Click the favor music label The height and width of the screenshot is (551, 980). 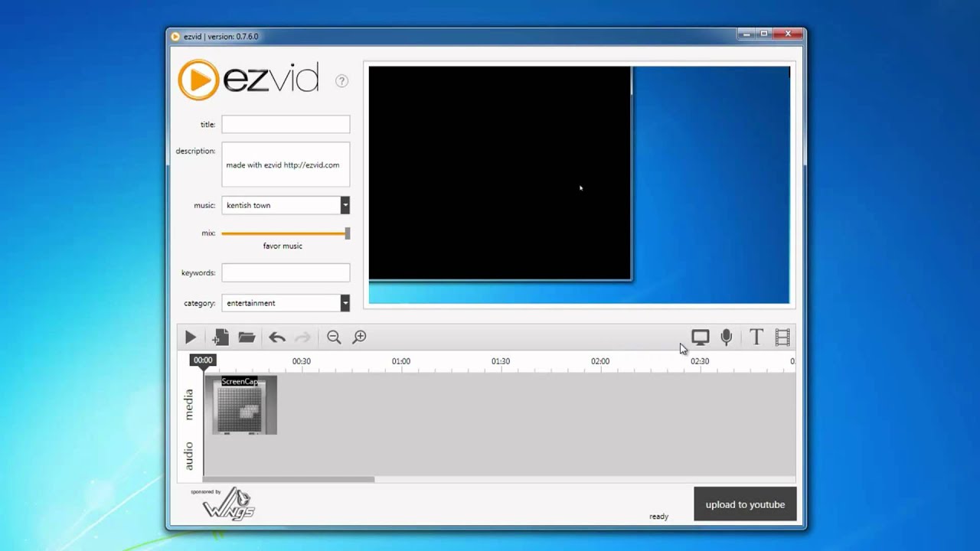(x=283, y=246)
